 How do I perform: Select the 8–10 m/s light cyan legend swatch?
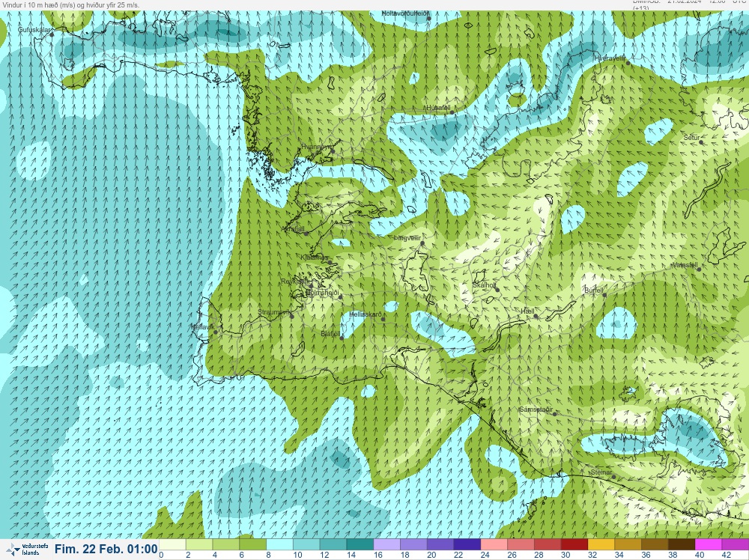[x=279, y=545]
